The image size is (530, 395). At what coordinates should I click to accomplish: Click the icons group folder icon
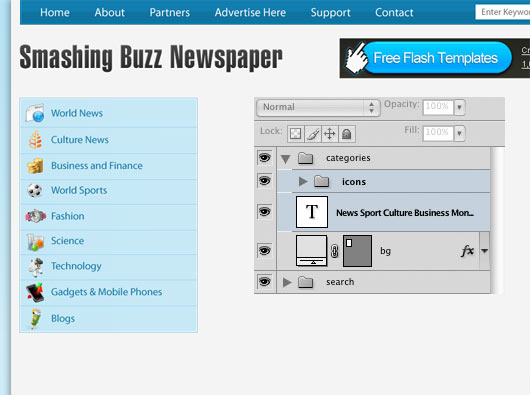(321, 181)
